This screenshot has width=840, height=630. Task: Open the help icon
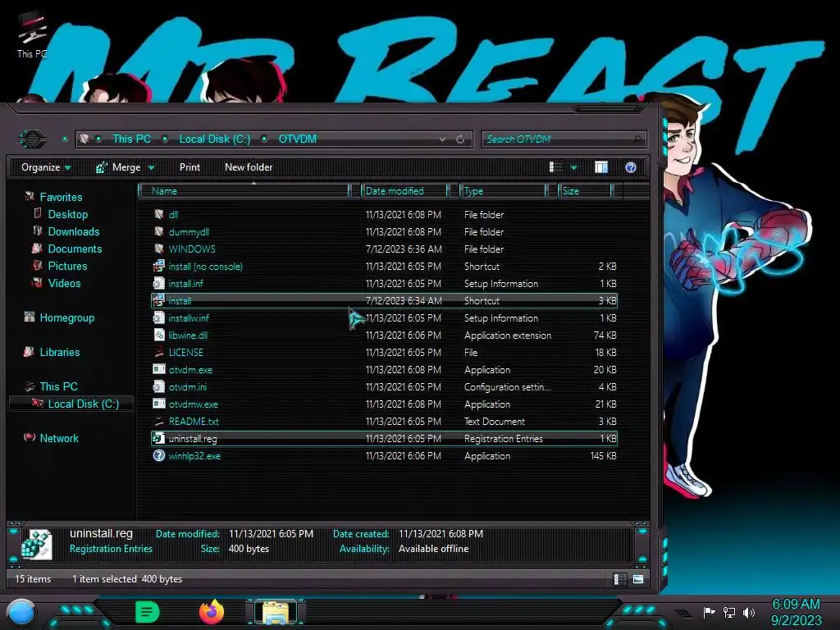pos(631,167)
